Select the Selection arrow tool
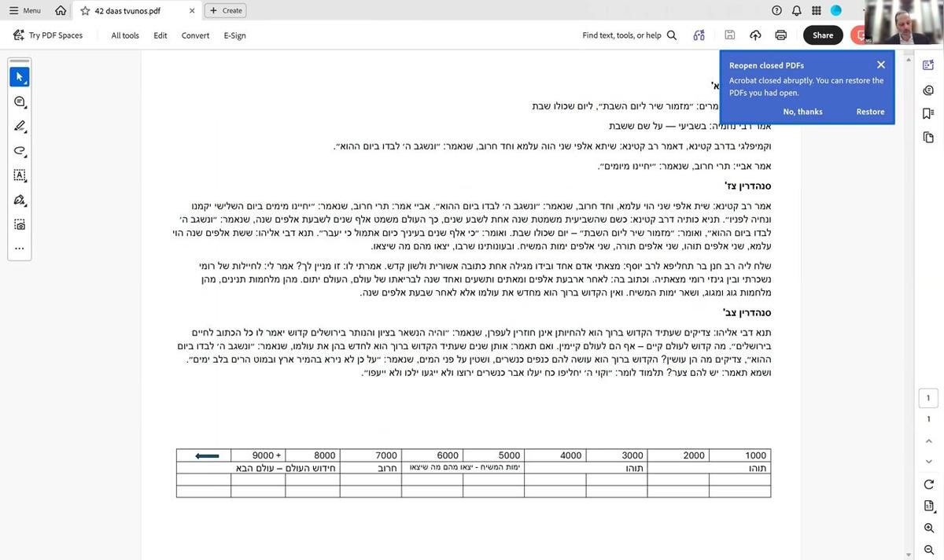 tap(19, 76)
